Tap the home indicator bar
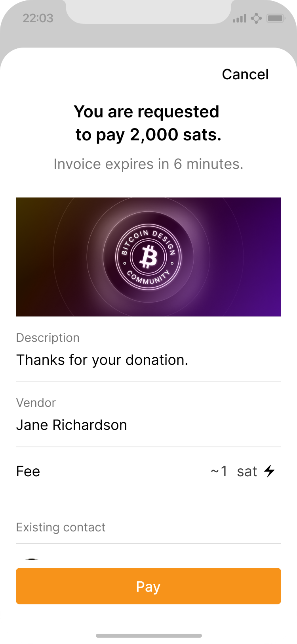The image size is (297, 644). click(148, 635)
